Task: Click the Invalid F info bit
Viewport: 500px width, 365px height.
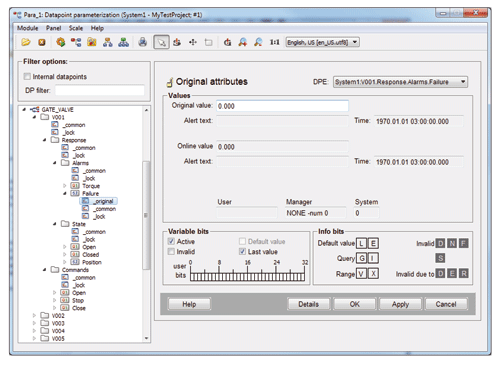Action: 464,243
